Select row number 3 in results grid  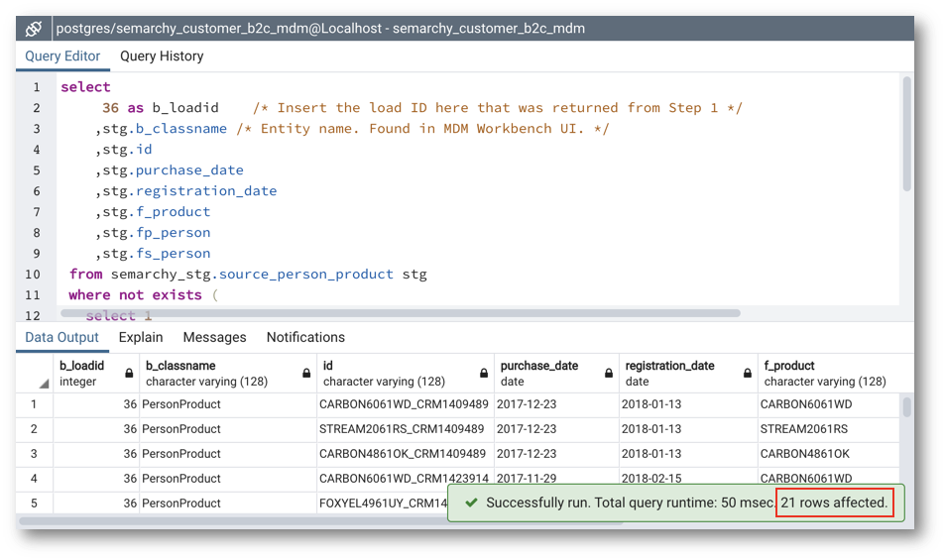point(35,454)
